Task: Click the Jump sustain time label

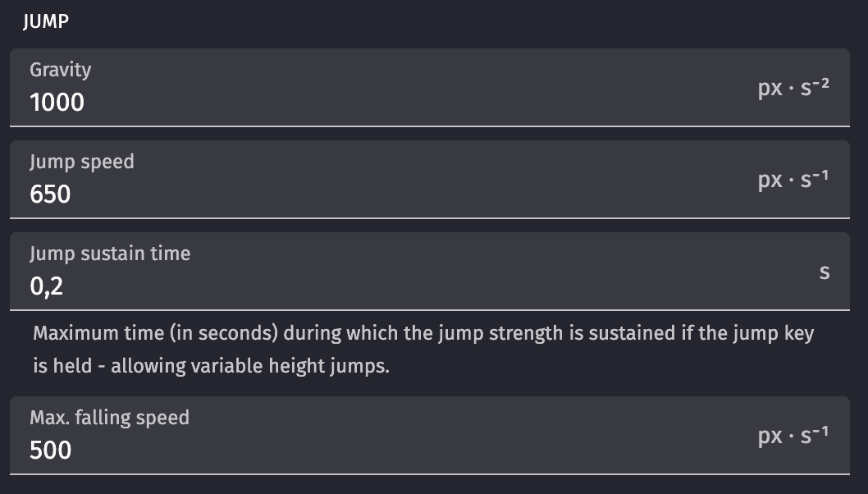Action: 110,254
